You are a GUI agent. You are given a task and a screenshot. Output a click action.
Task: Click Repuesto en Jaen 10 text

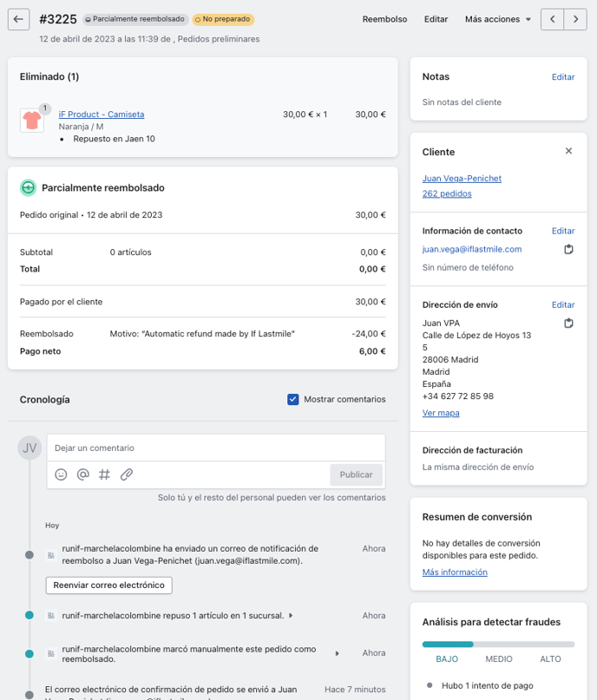click(114, 139)
